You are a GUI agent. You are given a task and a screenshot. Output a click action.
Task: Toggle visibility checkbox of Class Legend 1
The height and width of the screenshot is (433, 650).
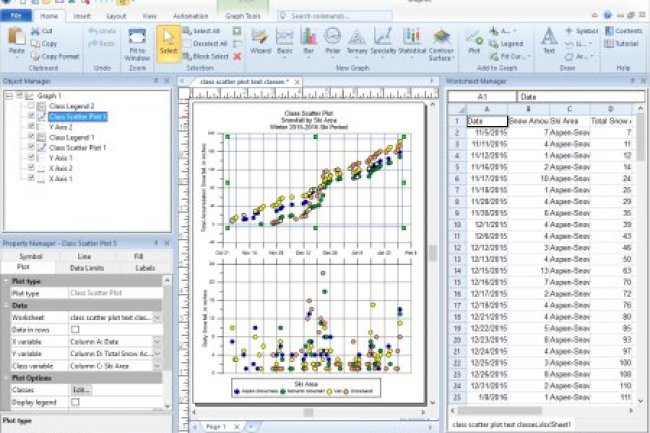click(31, 136)
